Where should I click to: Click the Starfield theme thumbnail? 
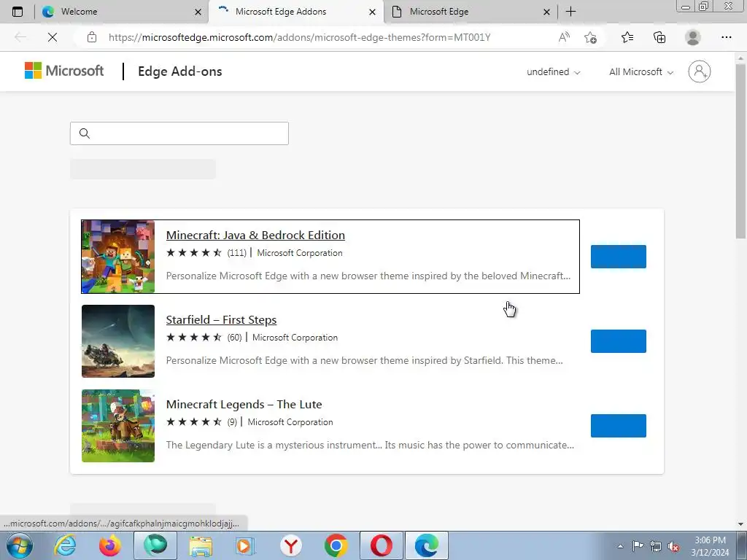[x=118, y=341]
